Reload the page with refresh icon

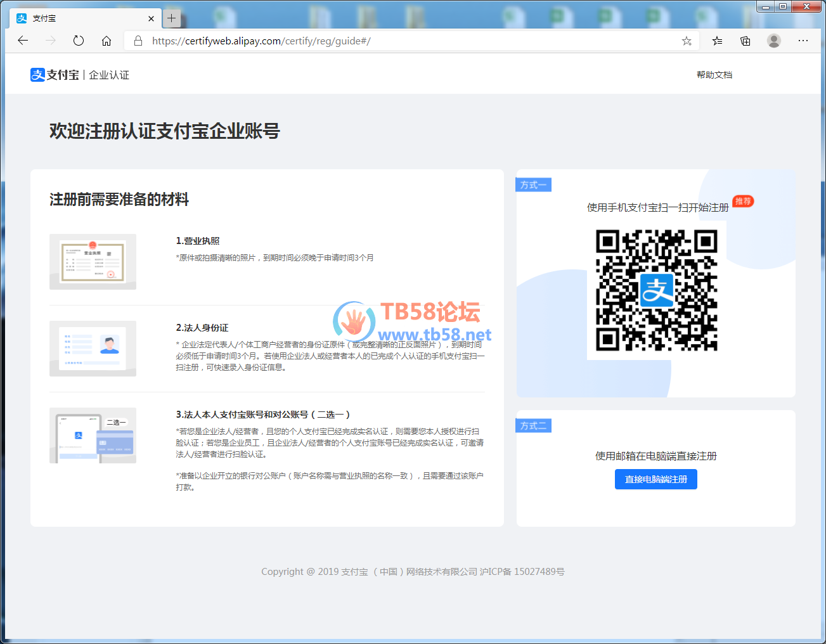click(x=79, y=41)
